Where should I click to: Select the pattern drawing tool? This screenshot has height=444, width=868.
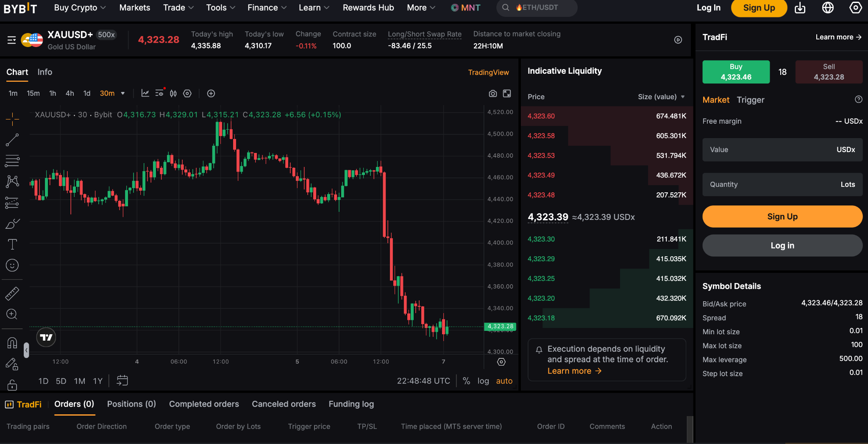[12, 182]
